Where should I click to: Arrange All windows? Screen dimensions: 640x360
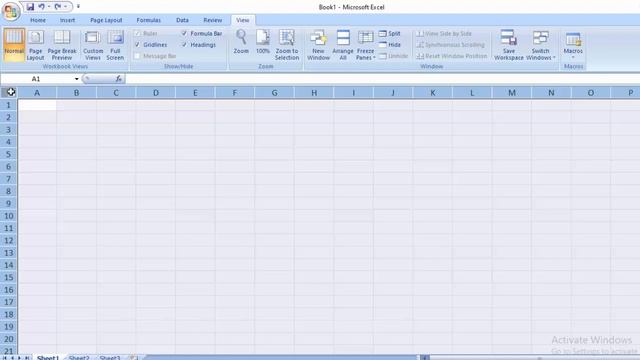343,44
